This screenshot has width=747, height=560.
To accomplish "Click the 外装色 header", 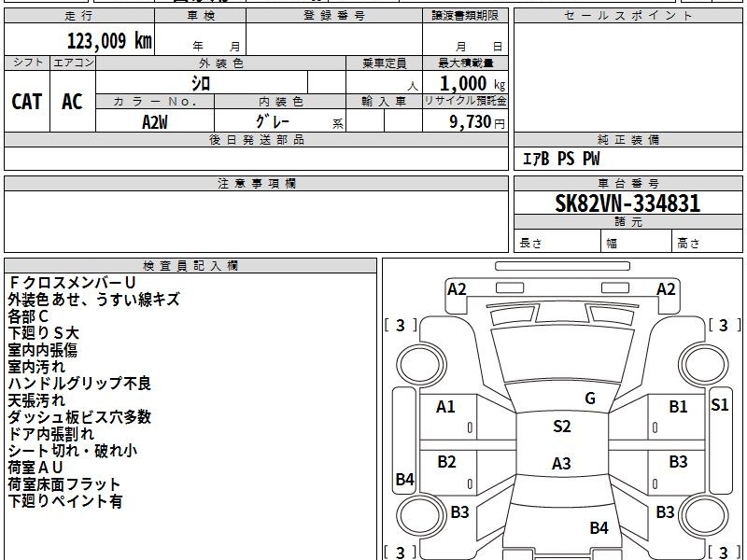I will pyautogui.click(x=221, y=63).
